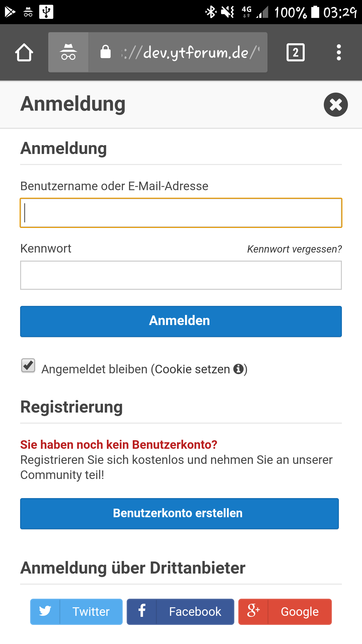The width and height of the screenshot is (362, 644).
Task: Open the Kennwort vergessen link
Action: 294,249
